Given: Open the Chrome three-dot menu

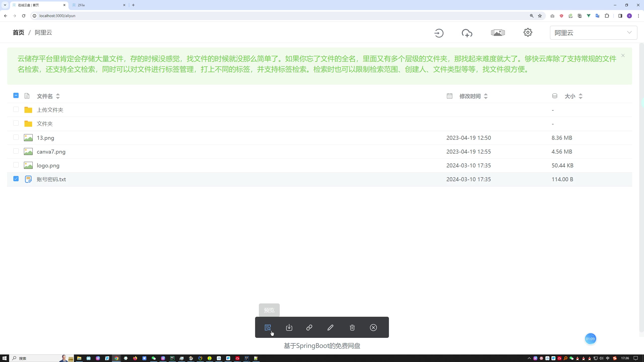Looking at the screenshot, I should coord(638,16).
